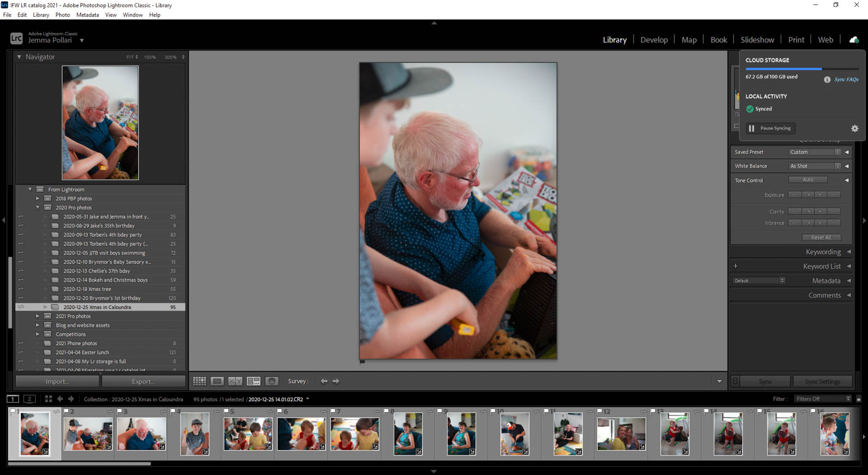Image resolution: width=868 pixels, height=475 pixels.
Task: Click the Sync FAQs info icon
Action: (827, 79)
